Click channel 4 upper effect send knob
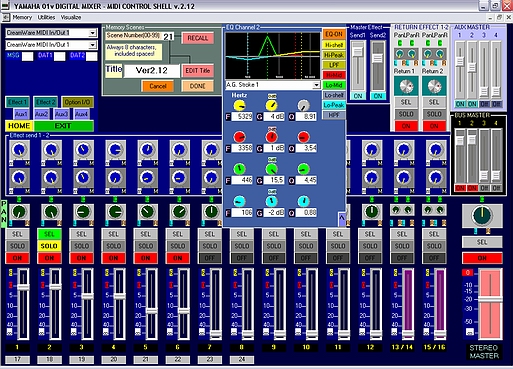Viewport: 513px width, 369px height. 115,150
